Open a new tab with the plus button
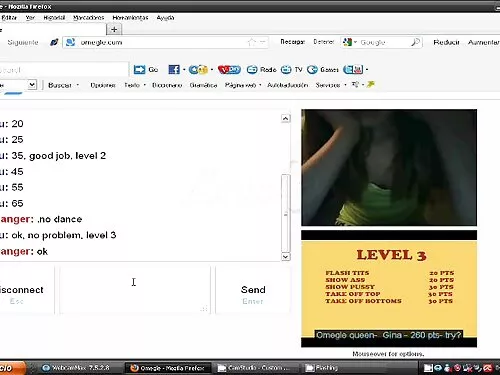 114,29
